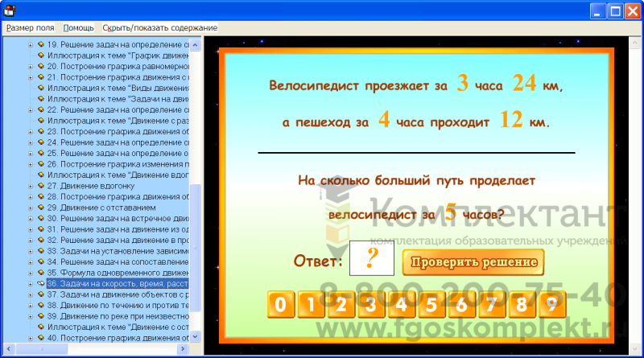This screenshot has width=644, height=358.
Task: Select 29. Движение с отставанием in contents
Action: (101, 208)
